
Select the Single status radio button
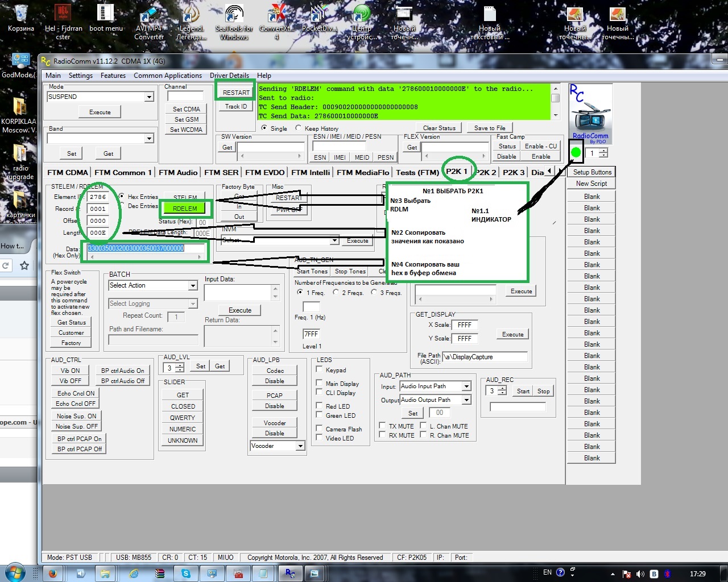[264, 128]
